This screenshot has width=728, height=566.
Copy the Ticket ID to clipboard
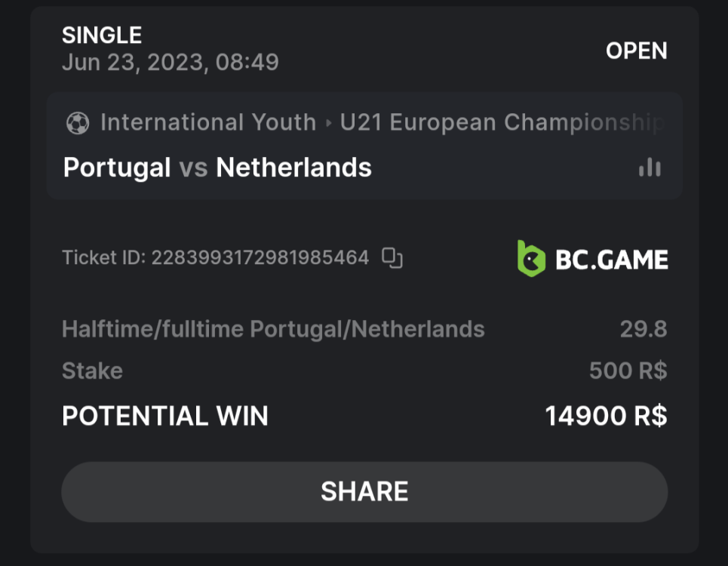coord(392,258)
